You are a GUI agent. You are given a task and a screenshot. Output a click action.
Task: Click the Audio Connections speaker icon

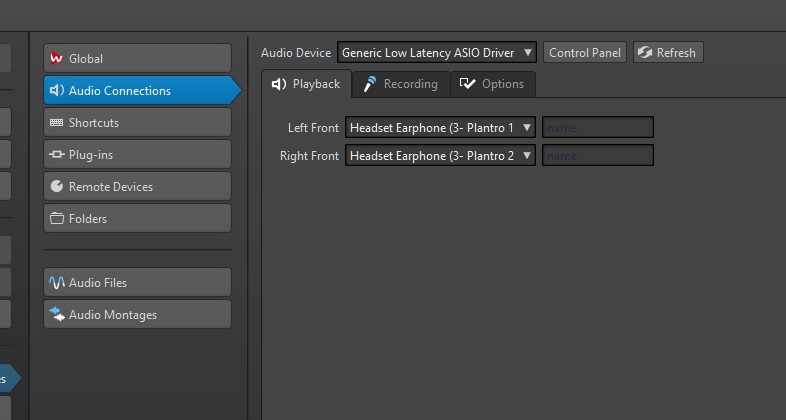[x=57, y=91]
